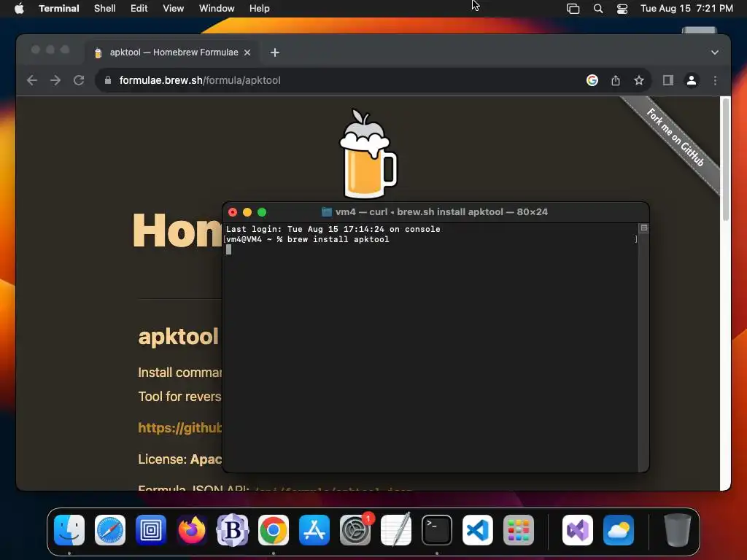The height and width of the screenshot is (560, 747).
Task: Open TextEdit from the Dock
Action: click(x=396, y=530)
